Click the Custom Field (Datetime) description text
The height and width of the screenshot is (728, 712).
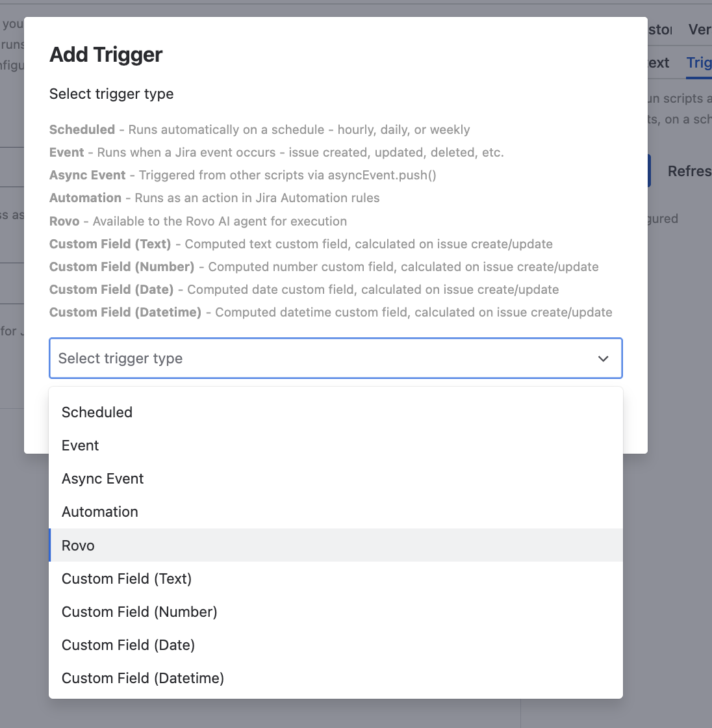331,312
